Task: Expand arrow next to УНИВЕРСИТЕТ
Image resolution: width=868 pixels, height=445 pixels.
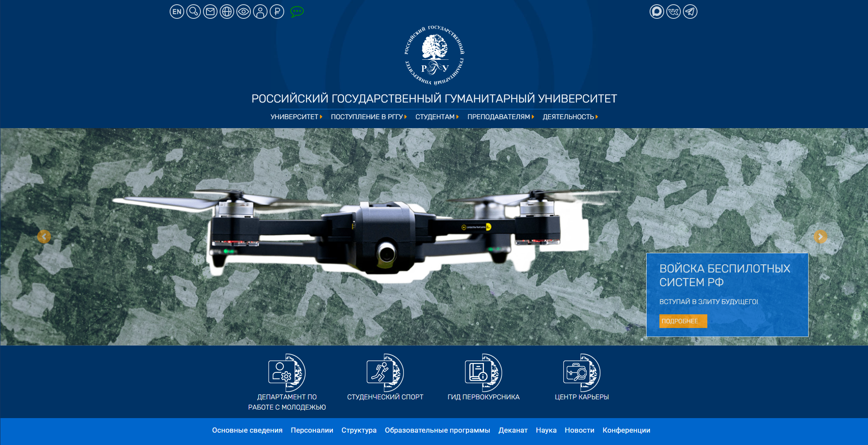Action: coord(321,117)
